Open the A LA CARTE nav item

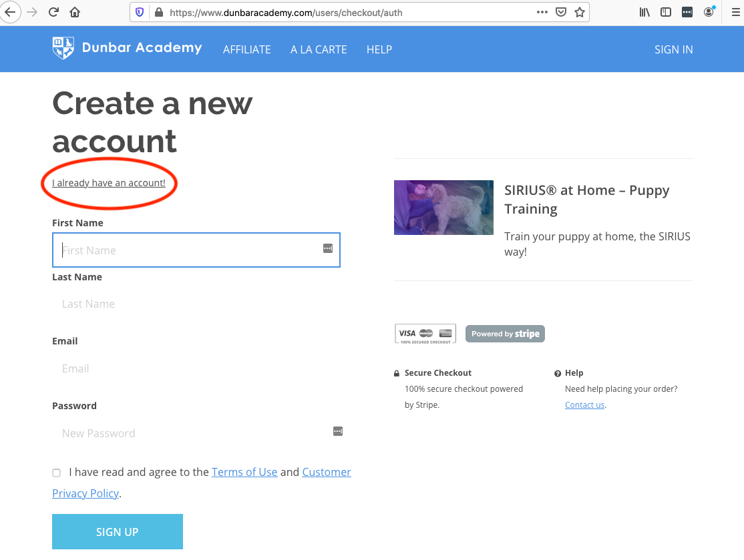319,49
